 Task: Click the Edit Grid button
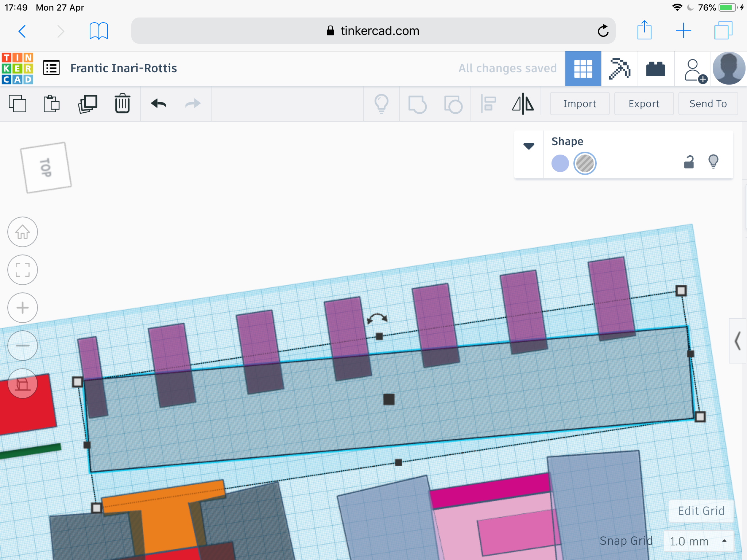click(x=701, y=511)
